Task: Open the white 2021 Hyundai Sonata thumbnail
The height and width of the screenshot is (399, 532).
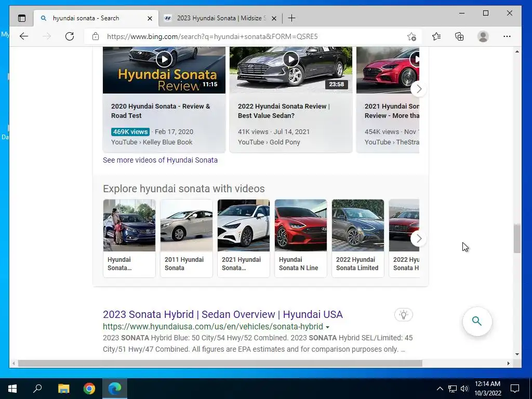Action: [x=244, y=225]
